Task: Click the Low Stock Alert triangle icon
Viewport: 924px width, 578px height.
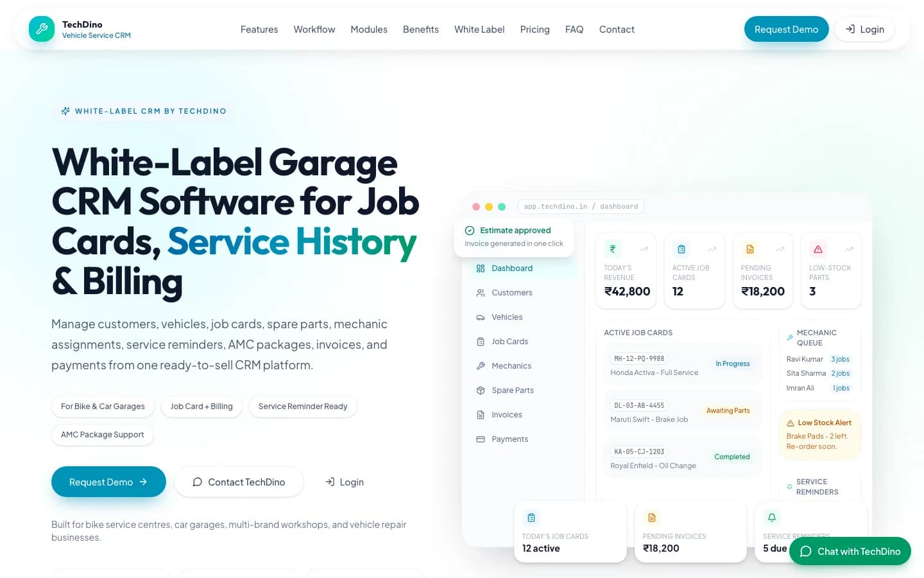Action: pyautogui.click(x=791, y=423)
